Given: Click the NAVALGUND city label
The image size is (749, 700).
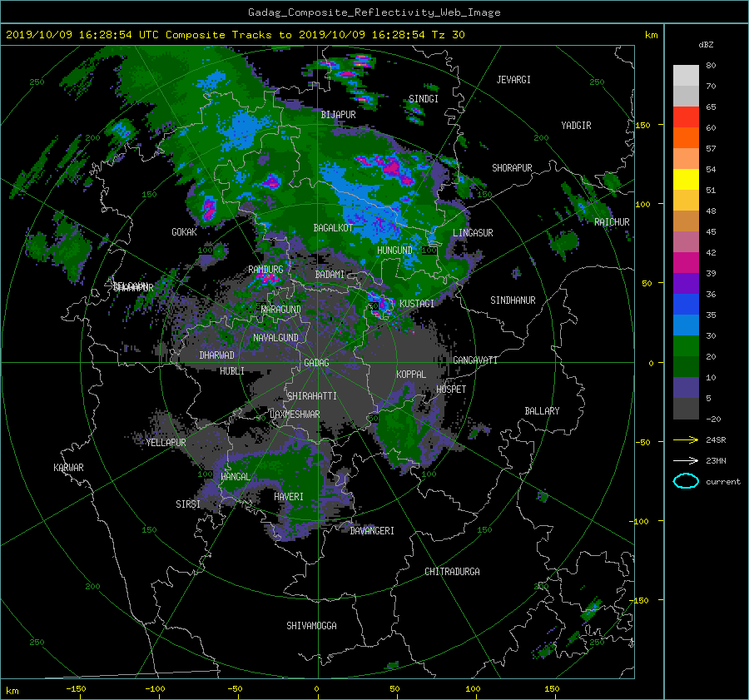Looking at the screenshot, I should (x=275, y=337).
